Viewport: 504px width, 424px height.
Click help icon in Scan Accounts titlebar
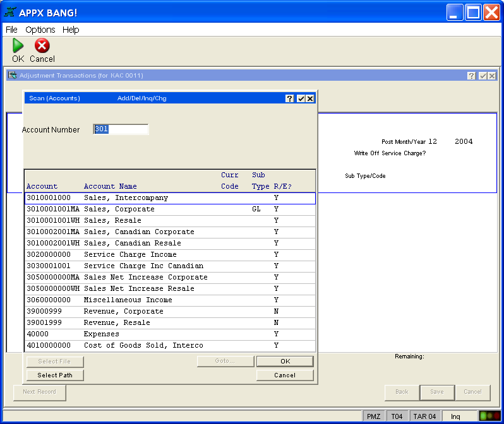[x=290, y=98]
